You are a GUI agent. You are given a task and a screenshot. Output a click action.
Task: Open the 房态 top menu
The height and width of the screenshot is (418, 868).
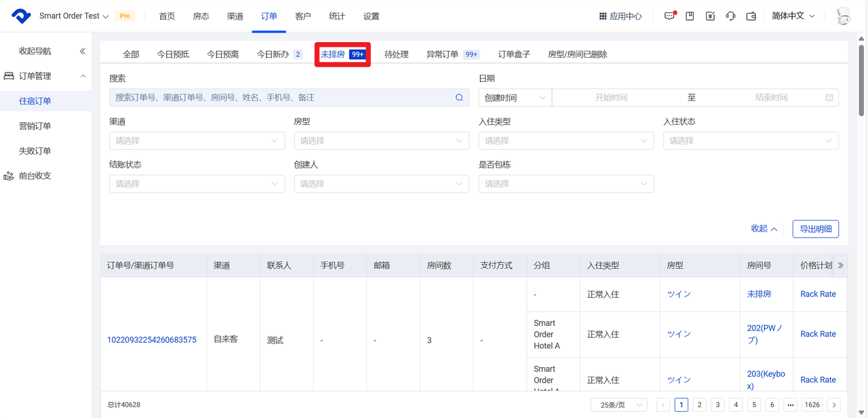pos(201,16)
